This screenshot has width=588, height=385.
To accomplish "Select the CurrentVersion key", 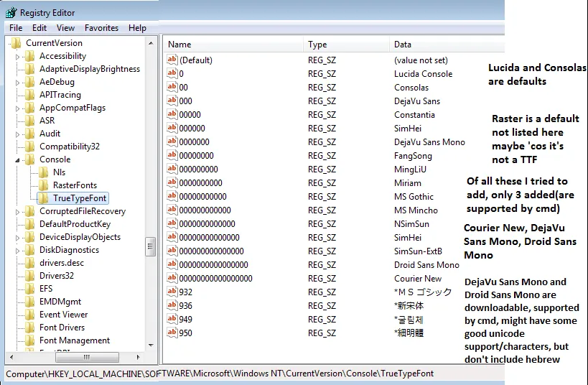I will point(54,43).
